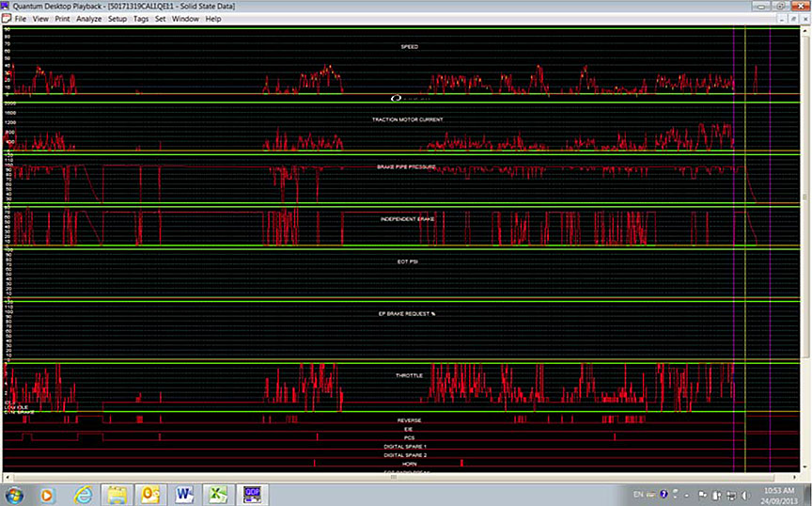
Task: Open the Tags menu
Action: coord(141,19)
